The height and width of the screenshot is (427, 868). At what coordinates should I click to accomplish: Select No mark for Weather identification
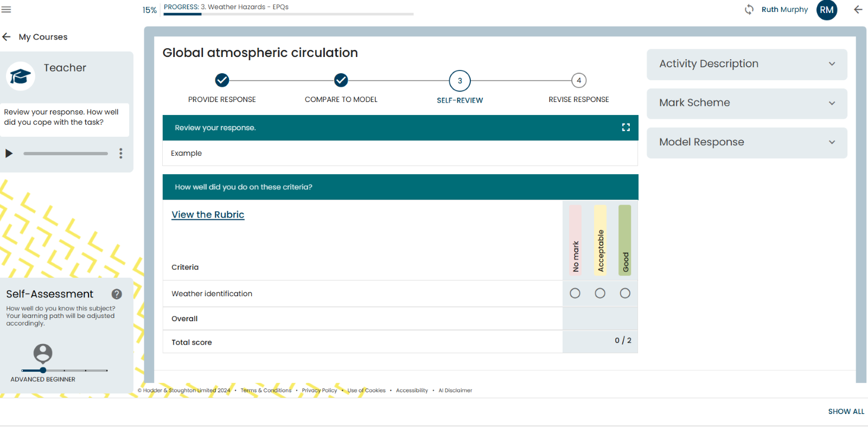pyautogui.click(x=575, y=294)
